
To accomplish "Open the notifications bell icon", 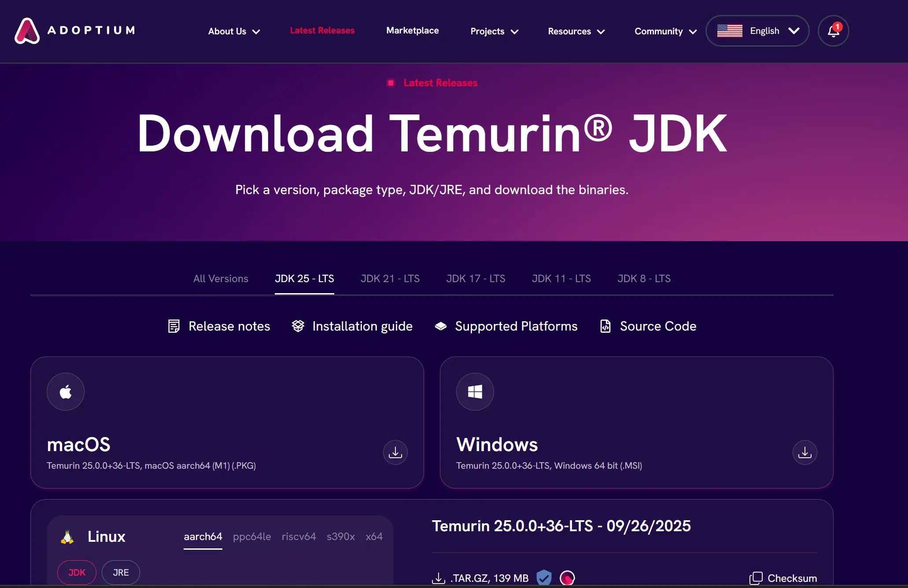I will pos(833,31).
